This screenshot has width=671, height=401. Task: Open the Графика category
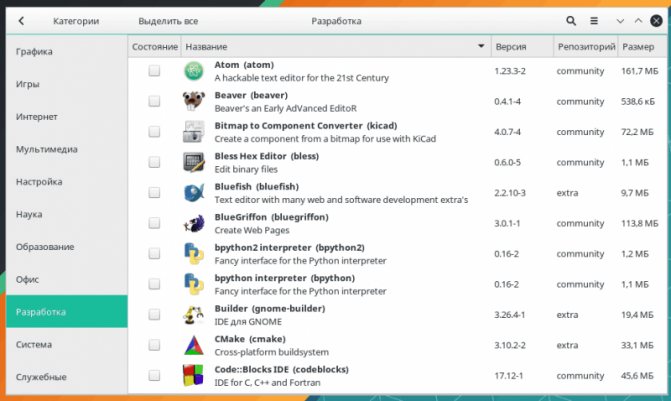point(67,51)
